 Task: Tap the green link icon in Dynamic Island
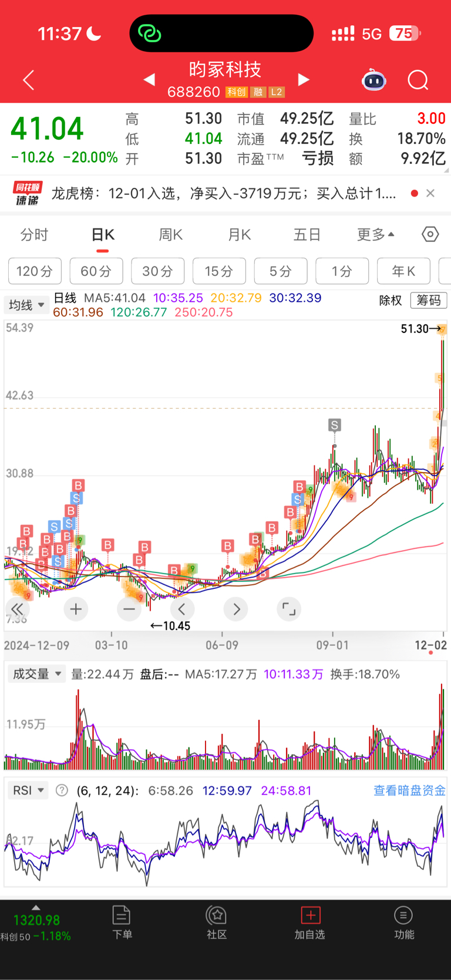pos(149,33)
